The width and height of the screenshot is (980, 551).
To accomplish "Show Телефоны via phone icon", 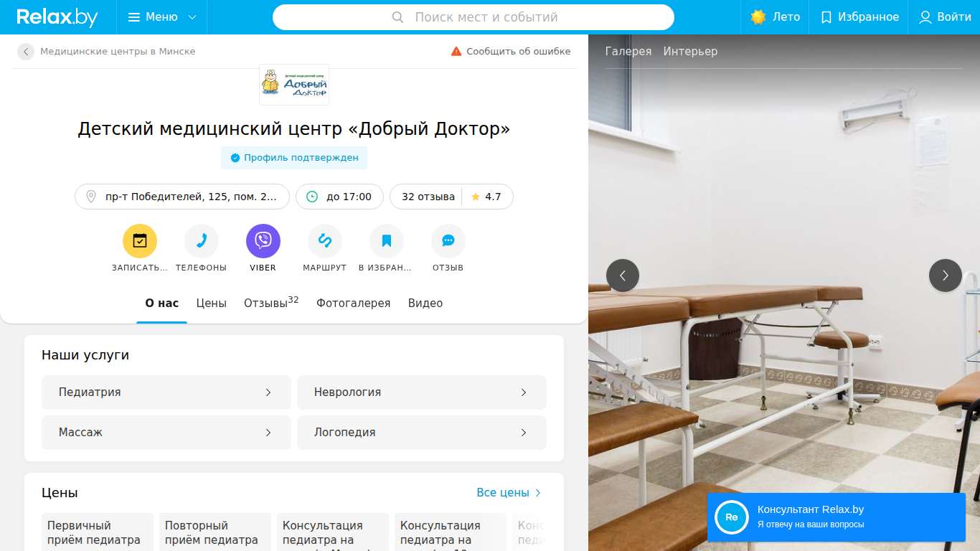I will tap(202, 241).
